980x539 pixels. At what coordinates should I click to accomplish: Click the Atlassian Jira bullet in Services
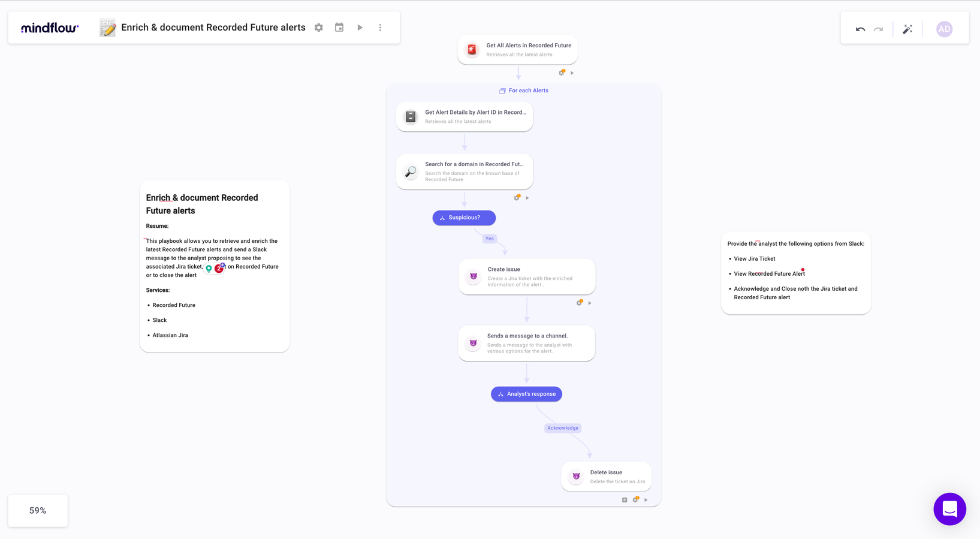(170, 335)
